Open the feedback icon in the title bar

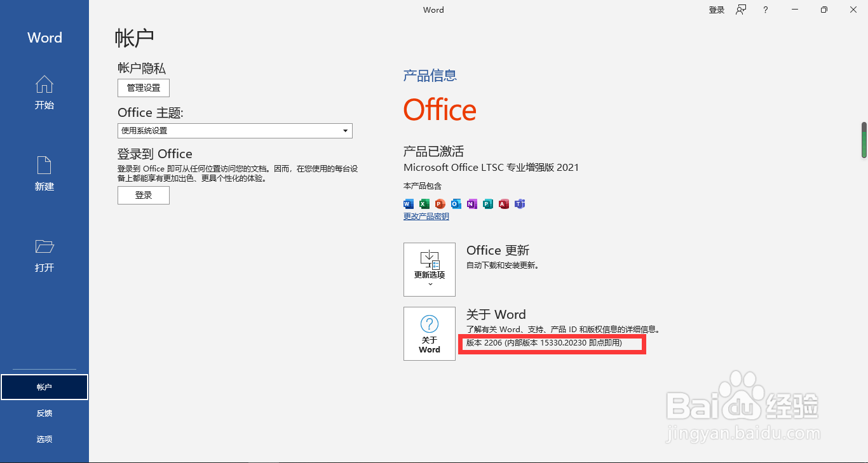tap(741, 10)
